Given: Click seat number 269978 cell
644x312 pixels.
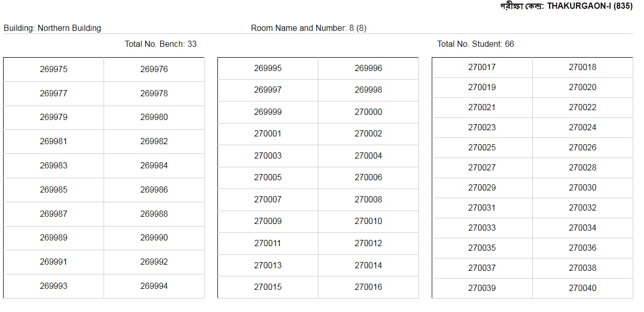Looking at the screenshot, I should [154, 94].
